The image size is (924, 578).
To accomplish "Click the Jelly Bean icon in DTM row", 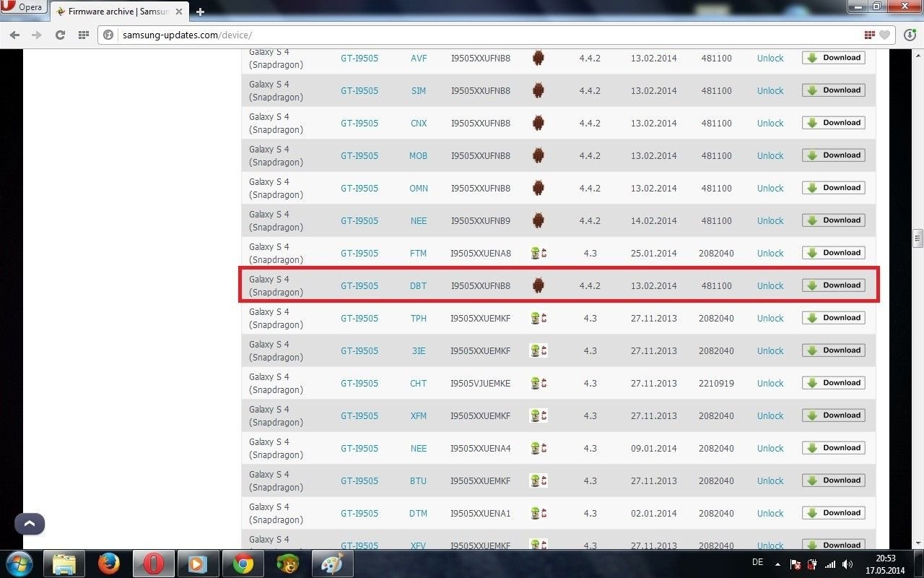I will 539,513.
